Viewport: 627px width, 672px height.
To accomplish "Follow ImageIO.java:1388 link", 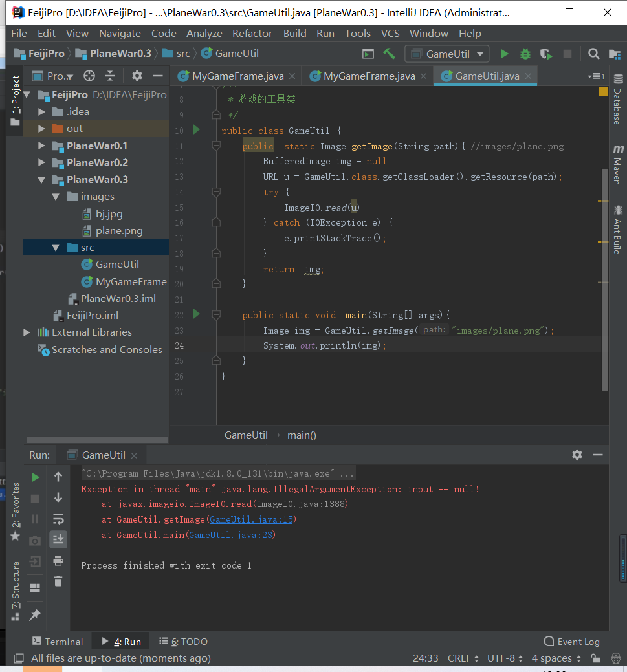I will [x=301, y=504].
